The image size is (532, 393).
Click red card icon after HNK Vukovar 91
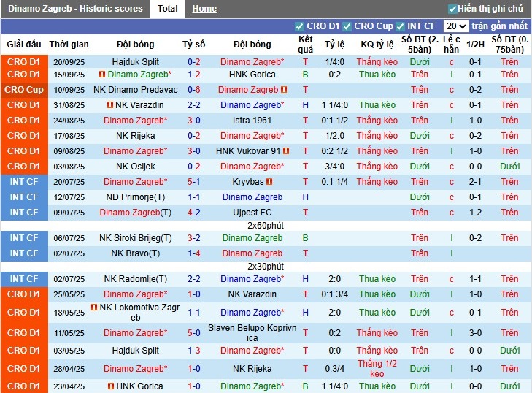point(287,151)
